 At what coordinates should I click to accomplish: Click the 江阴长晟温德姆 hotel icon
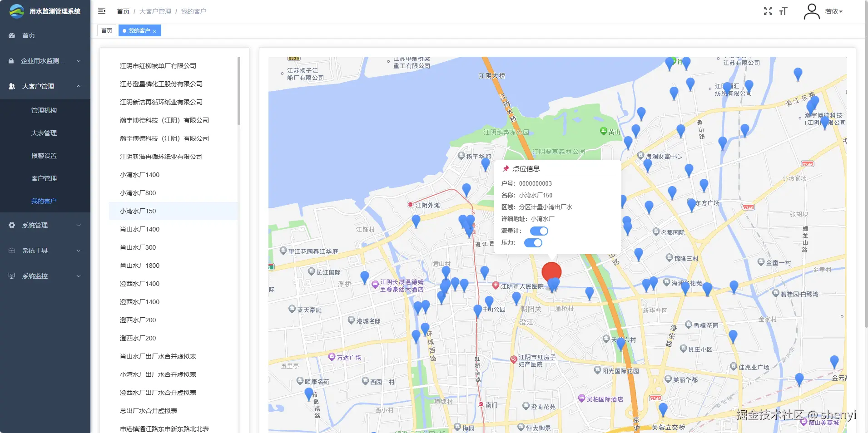click(375, 285)
